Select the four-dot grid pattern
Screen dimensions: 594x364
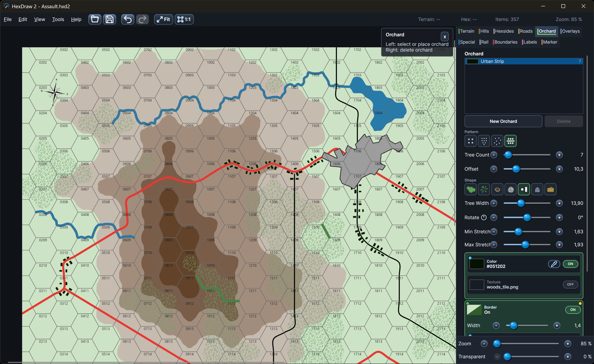[471, 141]
